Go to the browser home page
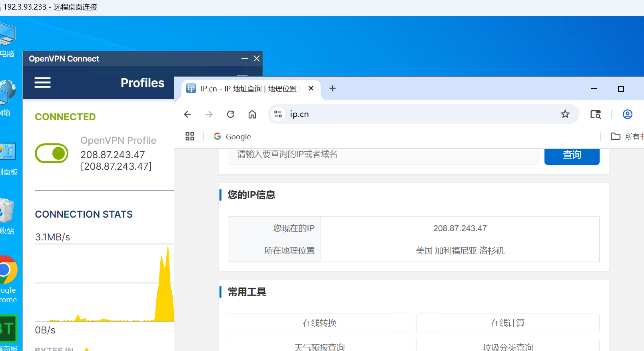This screenshot has height=351, width=644. click(x=252, y=114)
